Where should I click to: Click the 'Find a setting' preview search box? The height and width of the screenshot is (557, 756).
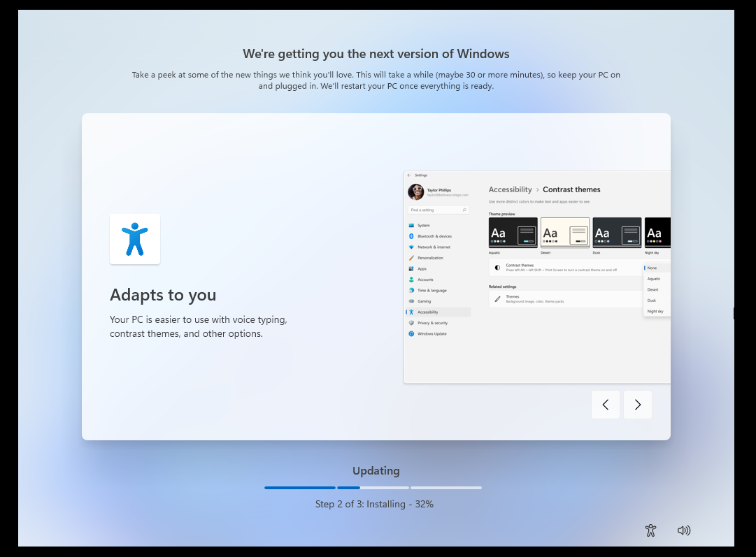(x=438, y=210)
